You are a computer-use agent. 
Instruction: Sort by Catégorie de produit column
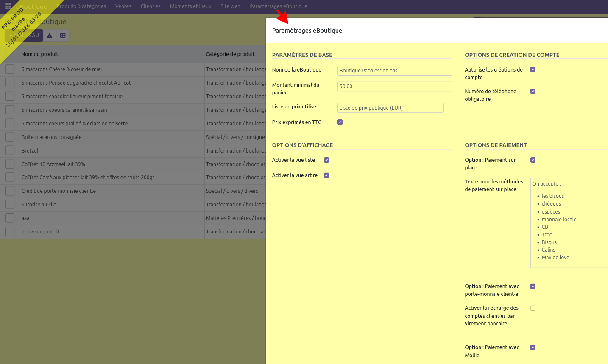(x=230, y=54)
